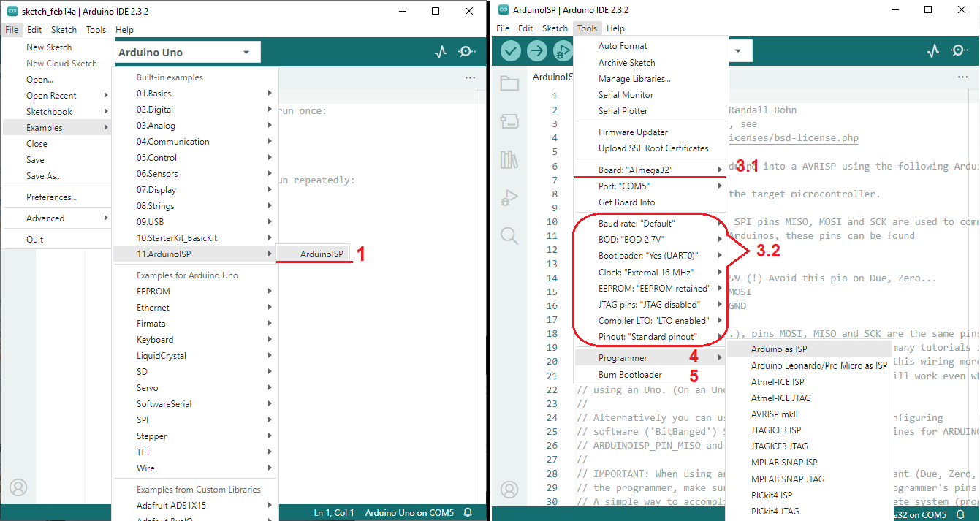Click the Verify checkmark button in ArduinoISP window

click(510, 50)
